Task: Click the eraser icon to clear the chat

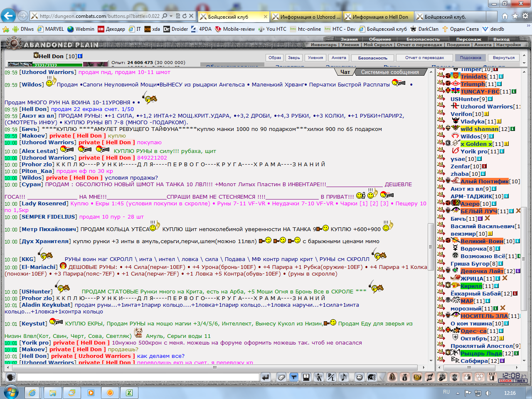Action: coord(281,377)
